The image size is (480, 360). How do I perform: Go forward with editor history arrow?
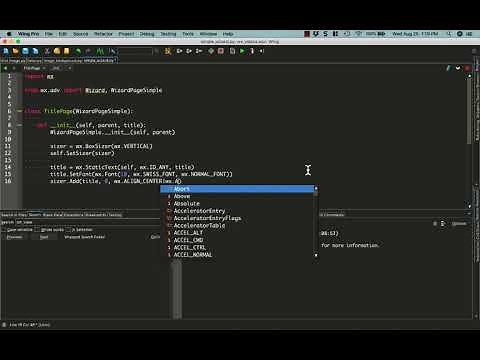(14, 68)
